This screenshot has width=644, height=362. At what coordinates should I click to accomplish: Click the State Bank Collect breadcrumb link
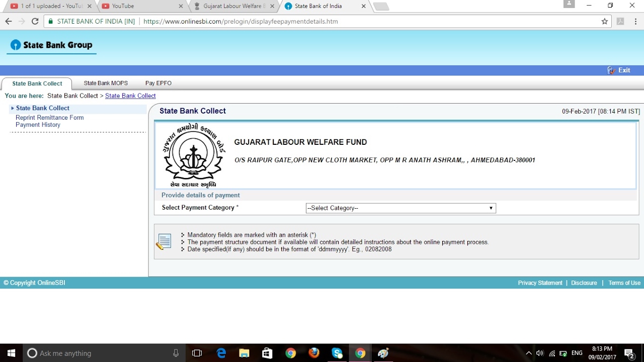[130, 96]
